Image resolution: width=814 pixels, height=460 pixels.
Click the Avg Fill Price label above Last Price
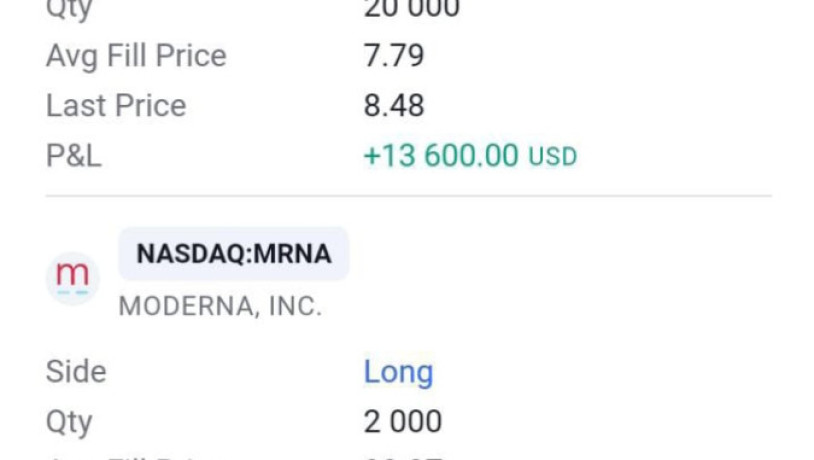(x=136, y=55)
